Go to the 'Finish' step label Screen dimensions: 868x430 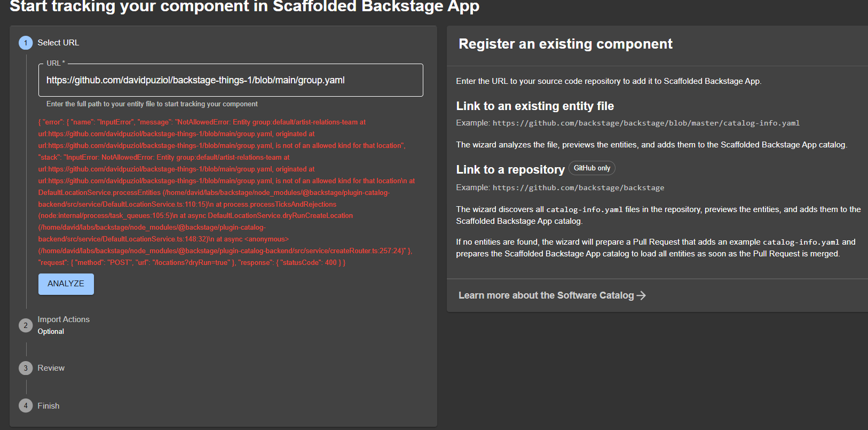(x=49, y=406)
